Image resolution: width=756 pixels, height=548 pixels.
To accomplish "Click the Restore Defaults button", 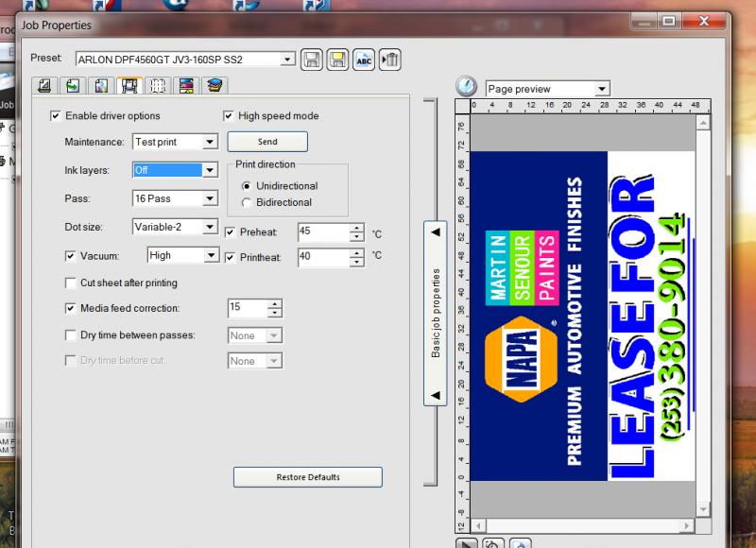I will [308, 477].
